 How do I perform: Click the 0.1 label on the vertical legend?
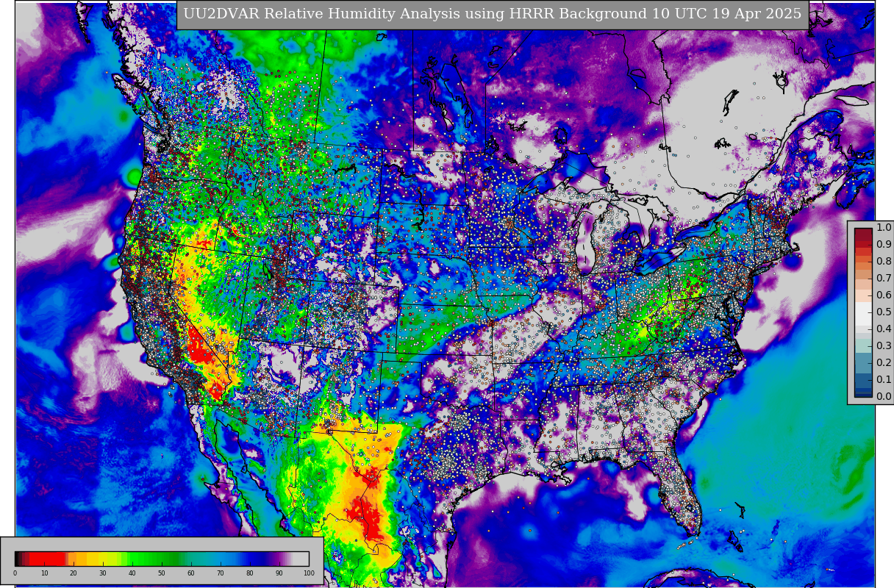tap(884, 379)
